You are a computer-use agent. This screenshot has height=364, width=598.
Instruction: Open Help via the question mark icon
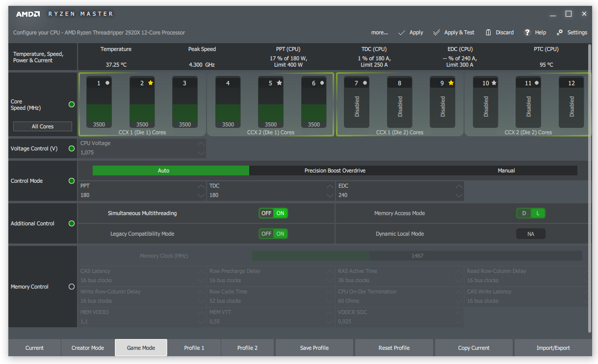(x=527, y=32)
